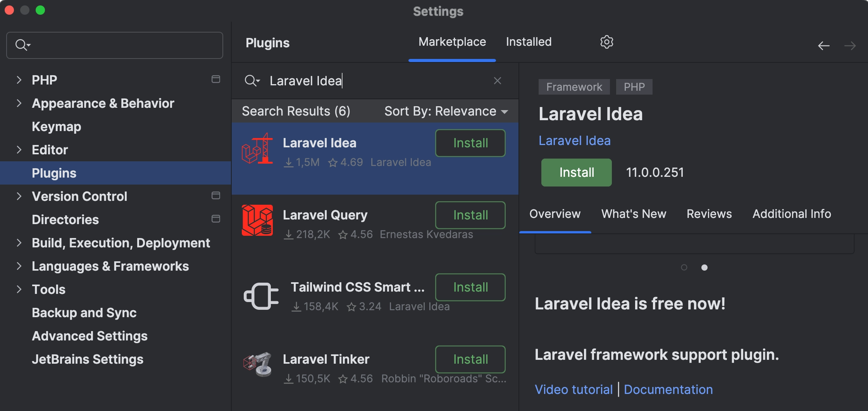Switch to the Installed tab
Image resolution: width=868 pixels, height=411 pixels.
pyautogui.click(x=529, y=42)
